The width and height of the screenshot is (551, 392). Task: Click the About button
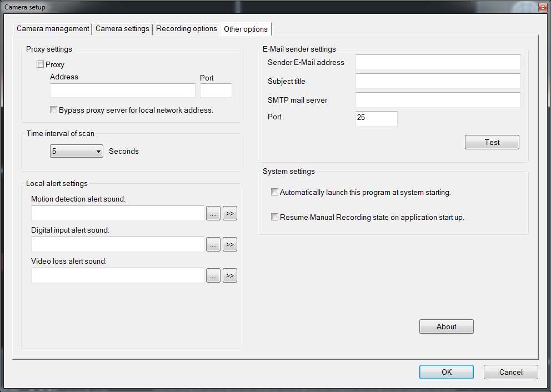[x=446, y=326]
